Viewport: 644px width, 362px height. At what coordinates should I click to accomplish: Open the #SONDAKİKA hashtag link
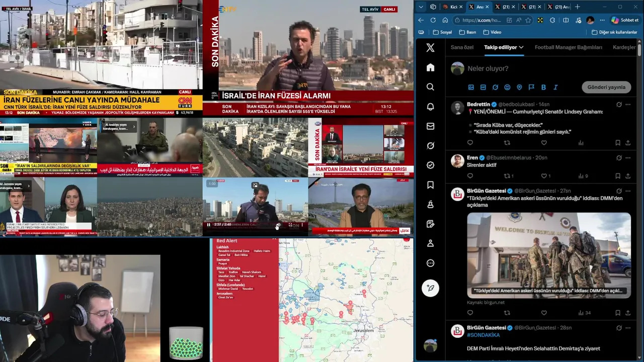[483, 335]
